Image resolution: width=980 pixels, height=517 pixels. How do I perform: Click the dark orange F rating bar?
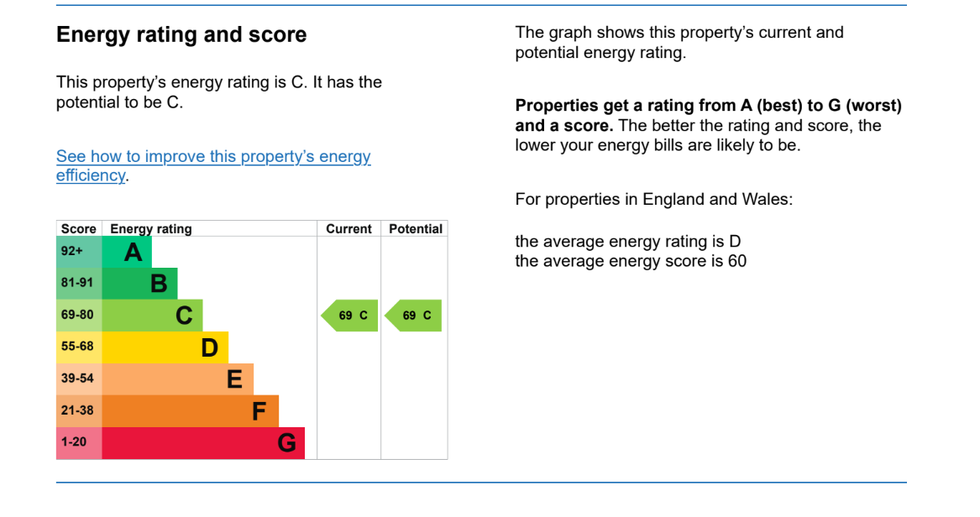coord(191,411)
